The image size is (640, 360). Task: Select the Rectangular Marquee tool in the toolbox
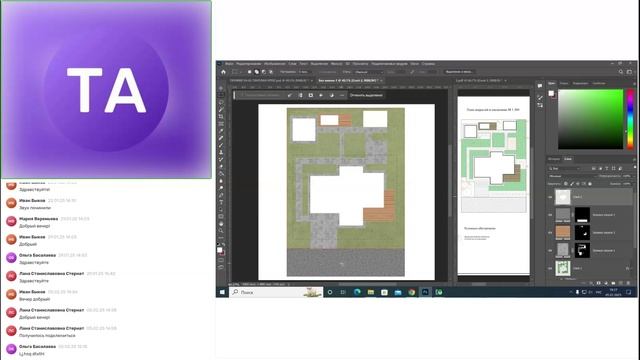click(221, 95)
